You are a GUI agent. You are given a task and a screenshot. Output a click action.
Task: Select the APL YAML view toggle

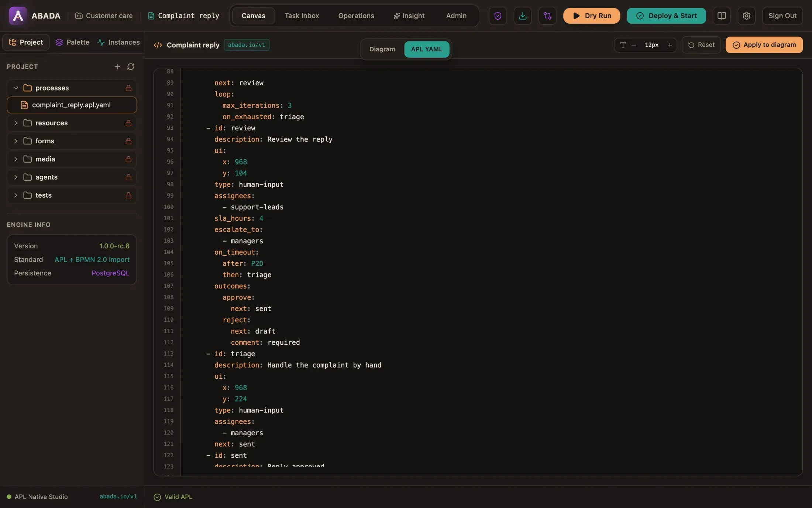click(426, 49)
